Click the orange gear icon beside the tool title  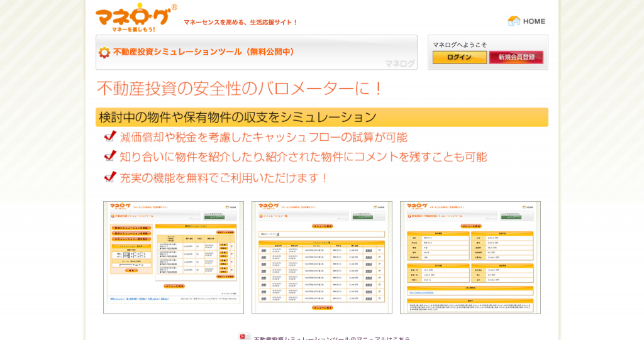point(104,52)
